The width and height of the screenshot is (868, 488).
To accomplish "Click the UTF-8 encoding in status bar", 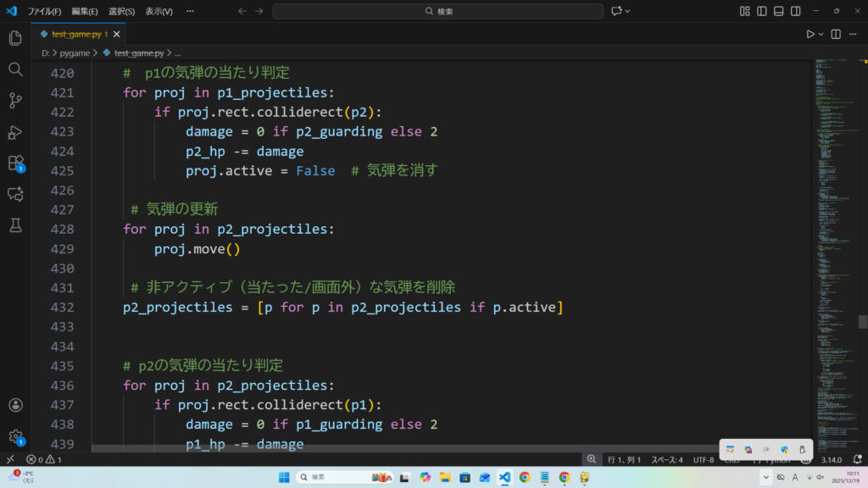I will [x=704, y=459].
